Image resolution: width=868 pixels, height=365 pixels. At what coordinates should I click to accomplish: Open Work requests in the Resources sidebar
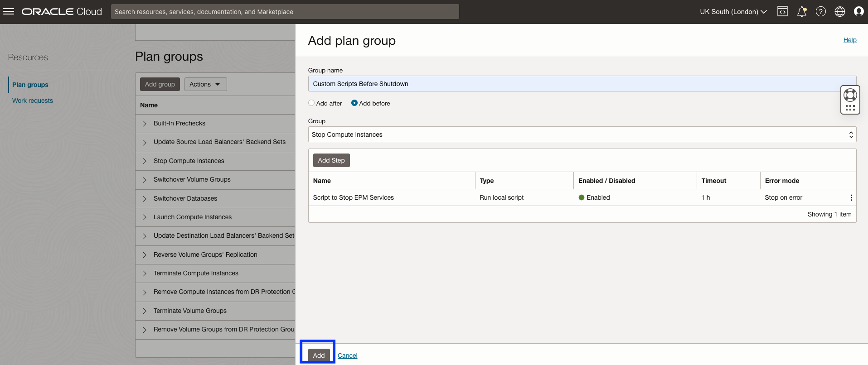coord(33,101)
